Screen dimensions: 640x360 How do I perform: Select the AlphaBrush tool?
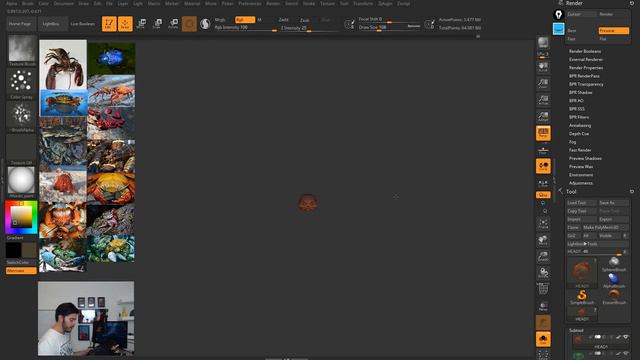point(614,280)
